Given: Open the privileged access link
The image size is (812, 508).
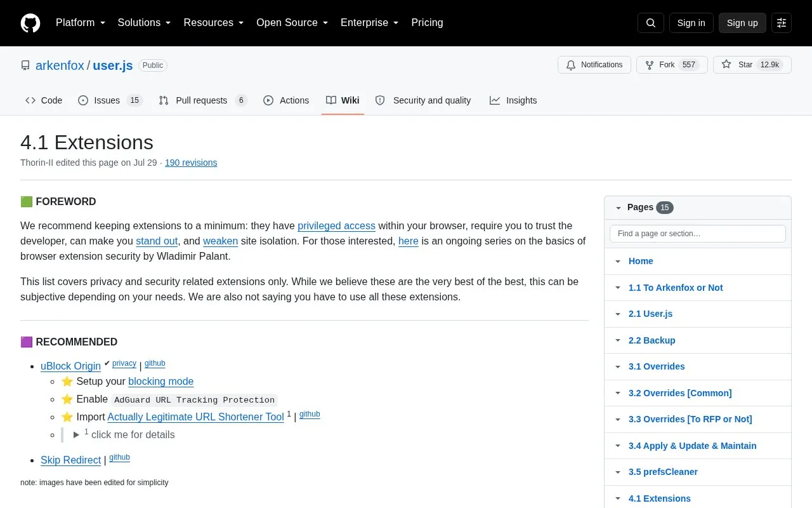Looking at the screenshot, I should click(336, 225).
